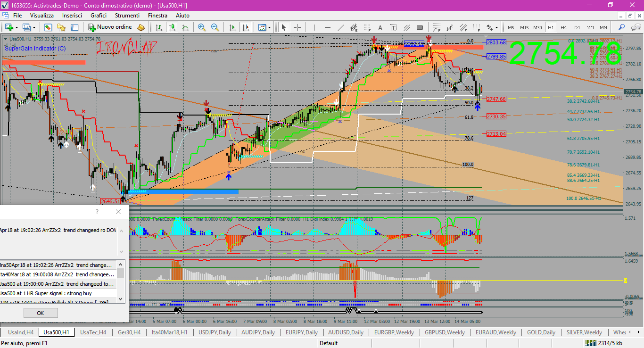Open the Visualizza menu
Screen dimensions: 644x348
(42, 16)
